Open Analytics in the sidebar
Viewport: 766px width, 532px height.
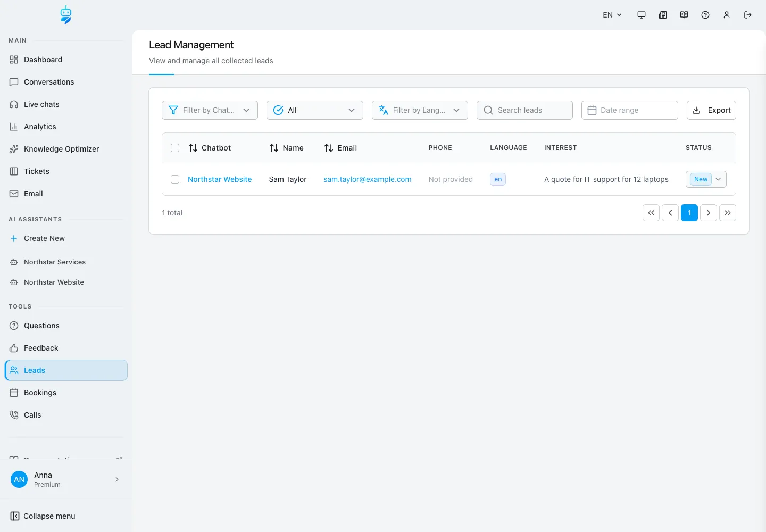click(66, 127)
